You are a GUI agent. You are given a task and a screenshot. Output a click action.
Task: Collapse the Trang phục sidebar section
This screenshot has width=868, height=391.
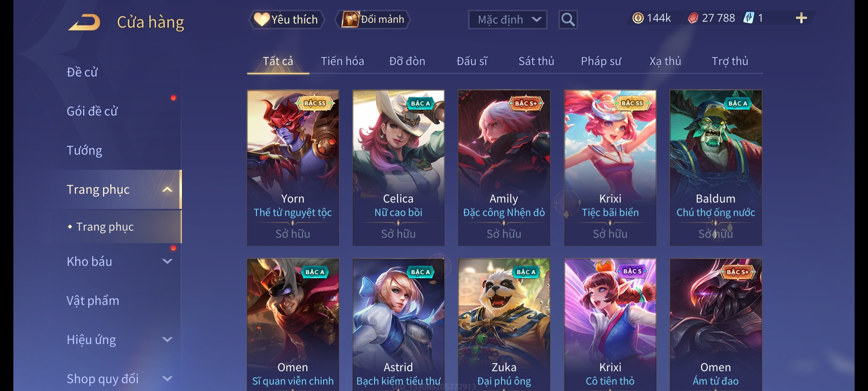click(x=167, y=190)
